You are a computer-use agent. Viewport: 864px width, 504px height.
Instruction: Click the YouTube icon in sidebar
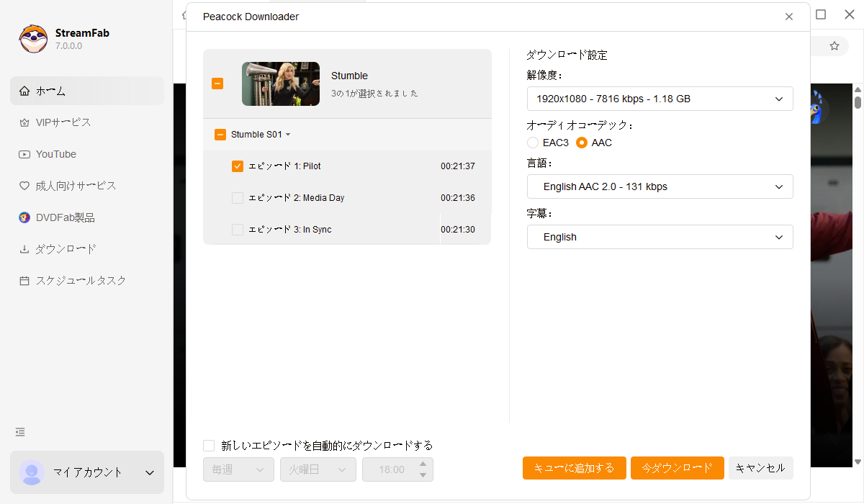(x=24, y=154)
